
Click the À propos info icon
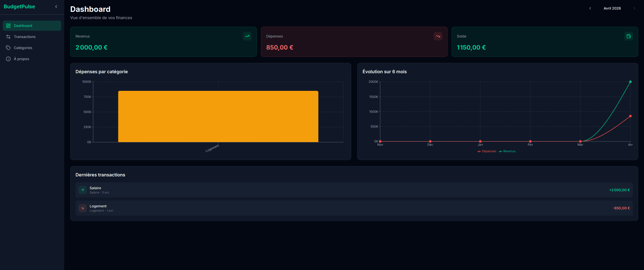click(8, 59)
